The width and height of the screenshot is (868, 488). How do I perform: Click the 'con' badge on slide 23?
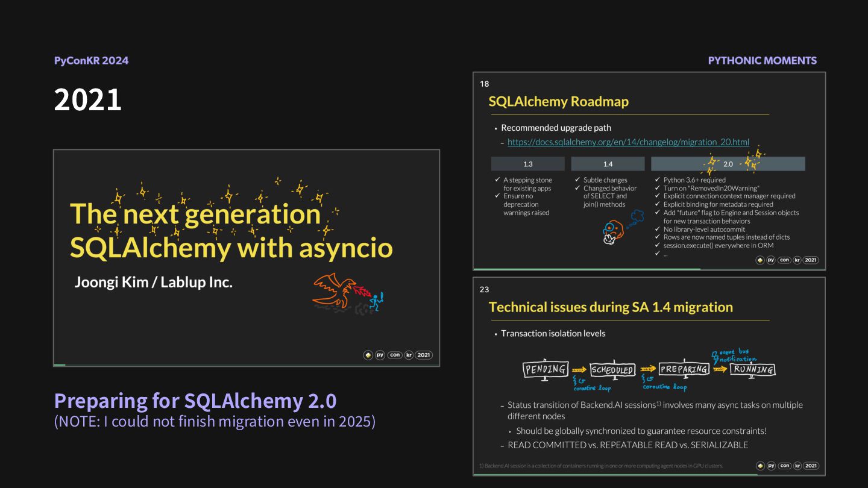pyautogui.click(x=784, y=466)
